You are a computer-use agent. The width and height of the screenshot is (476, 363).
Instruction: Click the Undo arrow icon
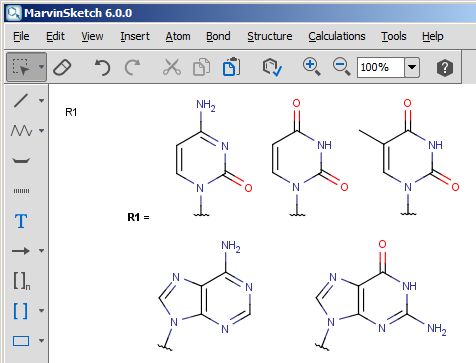pos(102,67)
